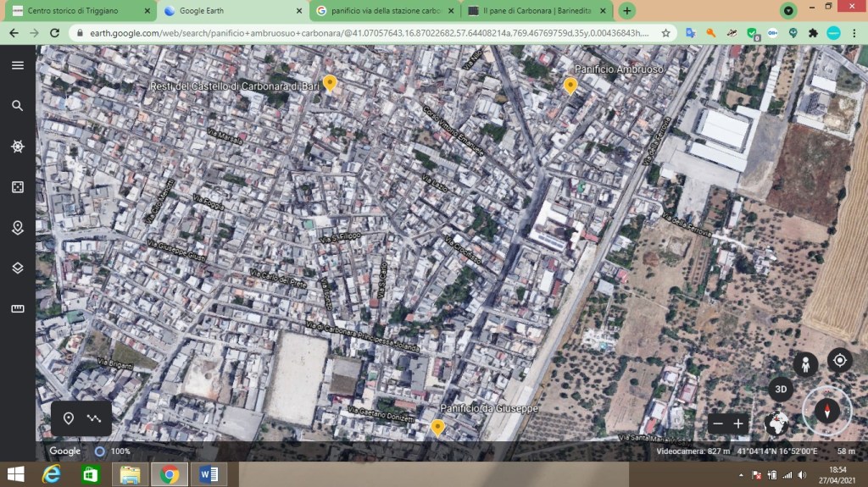Open the search tool in sidebar
The width and height of the screenshot is (868, 487).
click(x=17, y=106)
